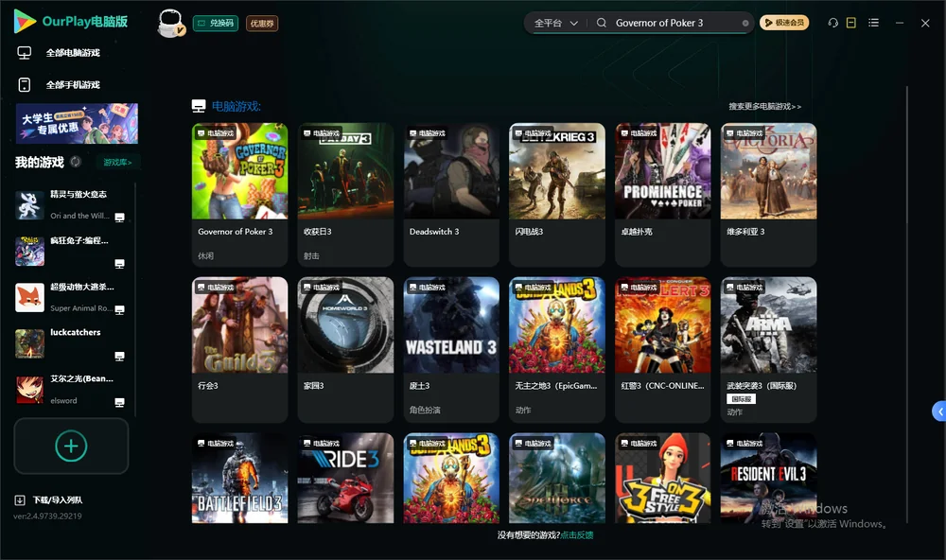Click the search magnifier icon
The width and height of the screenshot is (946, 560).
[602, 23]
